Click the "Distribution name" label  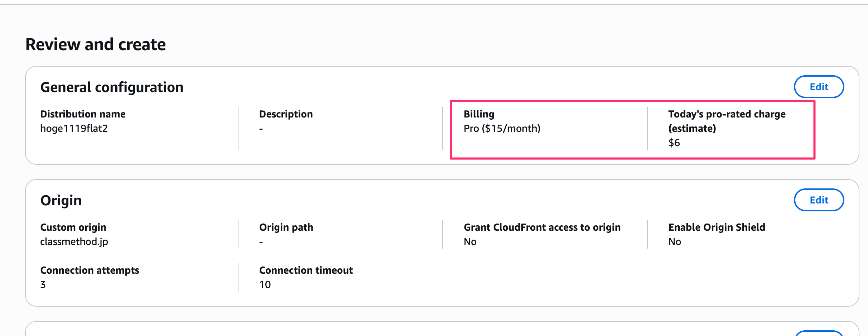click(83, 114)
